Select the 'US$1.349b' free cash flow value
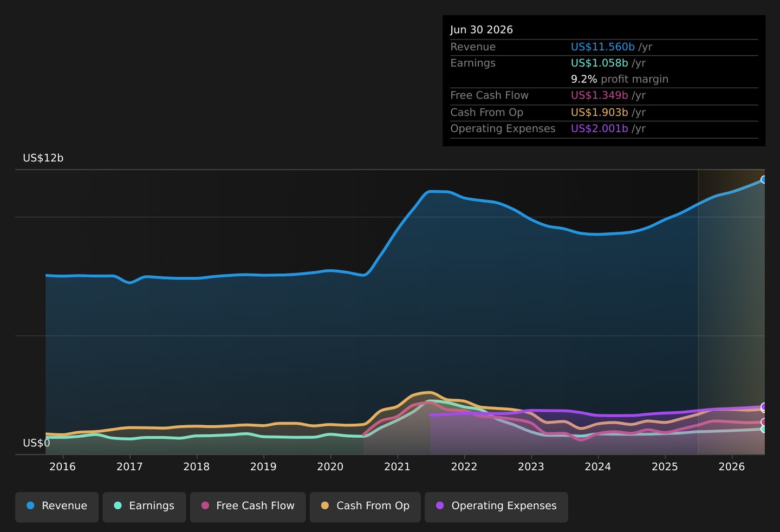Screen dimensions: 780x532 tap(600, 95)
